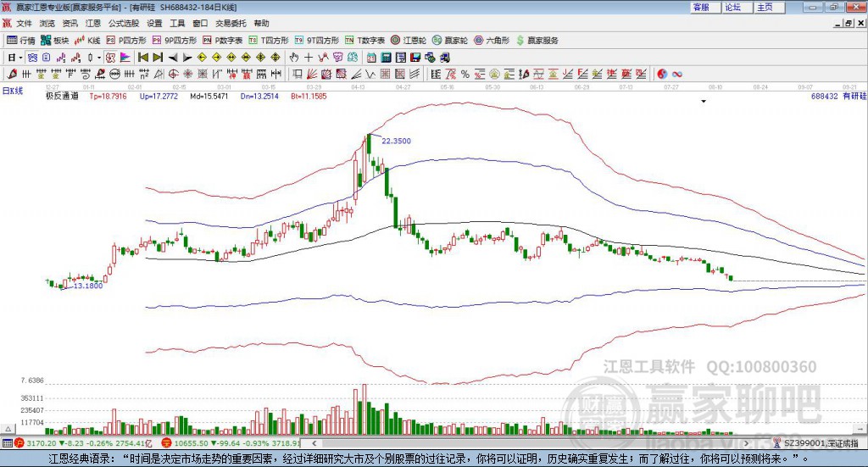Screen dimensions: 868x467
Task: Open the 江恩轮 Gann wheel
Action: click(x=409, y=41)
